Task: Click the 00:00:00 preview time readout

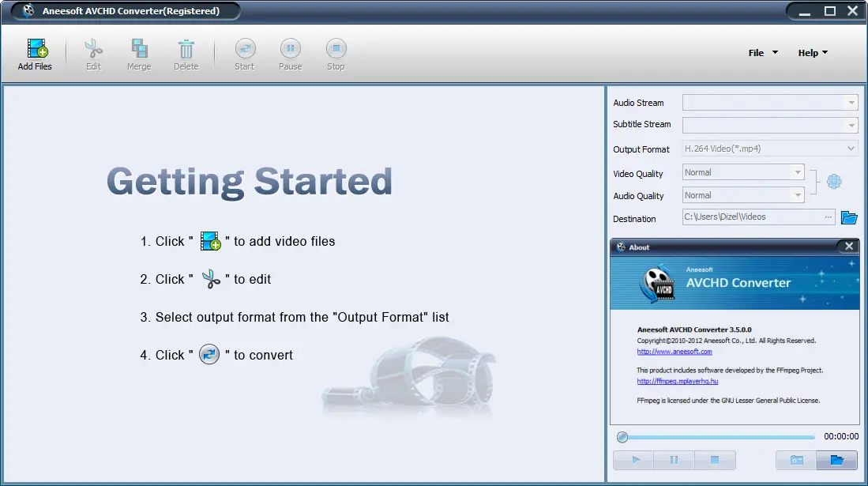Action: point(841,436)
